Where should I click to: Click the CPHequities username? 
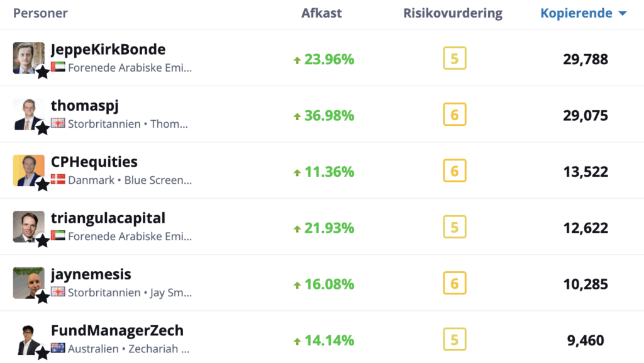click(94, 162)
